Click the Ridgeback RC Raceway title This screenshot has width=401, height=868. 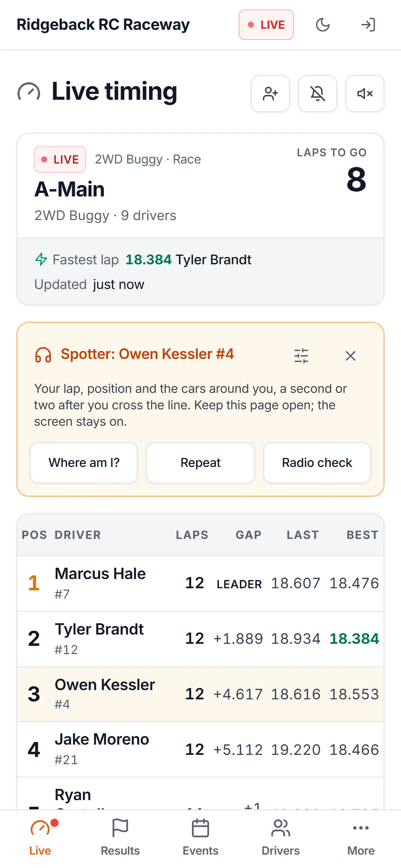(x=103, y=25)
